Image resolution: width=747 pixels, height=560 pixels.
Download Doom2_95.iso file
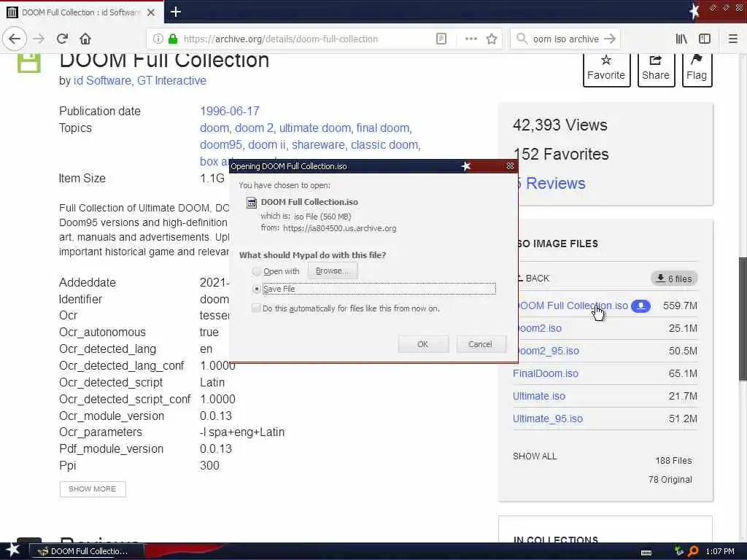[548, 351]
